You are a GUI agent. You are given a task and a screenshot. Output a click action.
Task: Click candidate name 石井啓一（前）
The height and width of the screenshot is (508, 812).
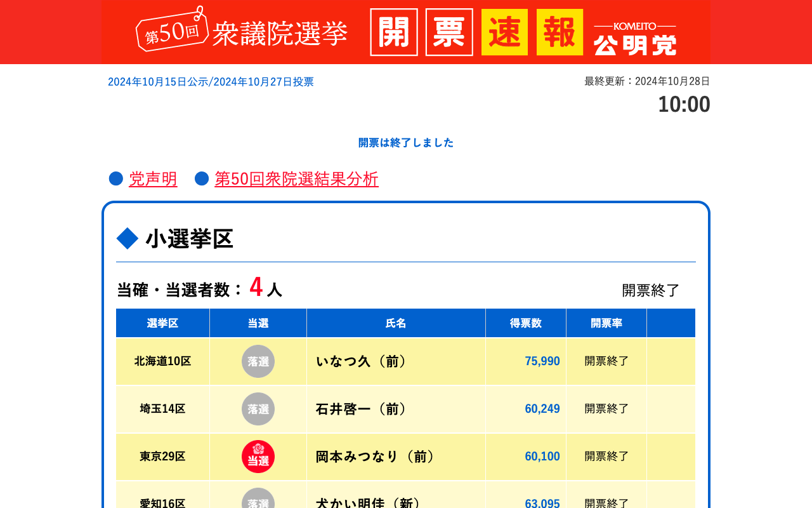(362, 409)
